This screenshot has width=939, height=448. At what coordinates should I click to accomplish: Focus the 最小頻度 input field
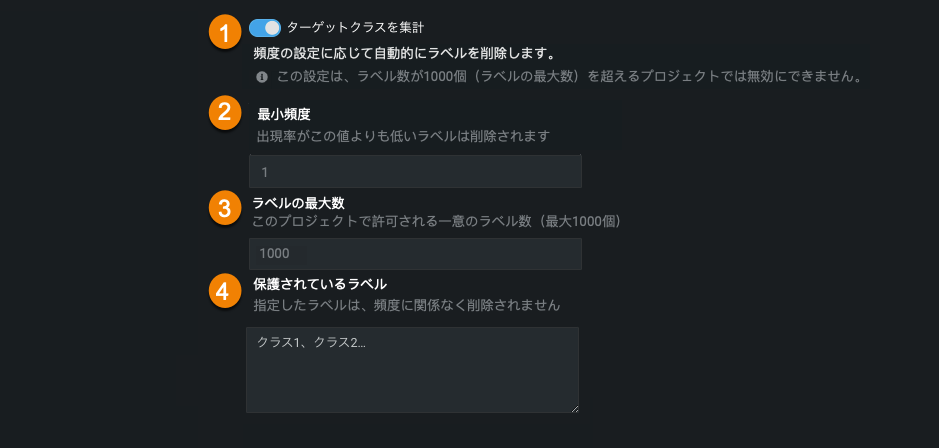pyautogui.click(x=415, y=172)
